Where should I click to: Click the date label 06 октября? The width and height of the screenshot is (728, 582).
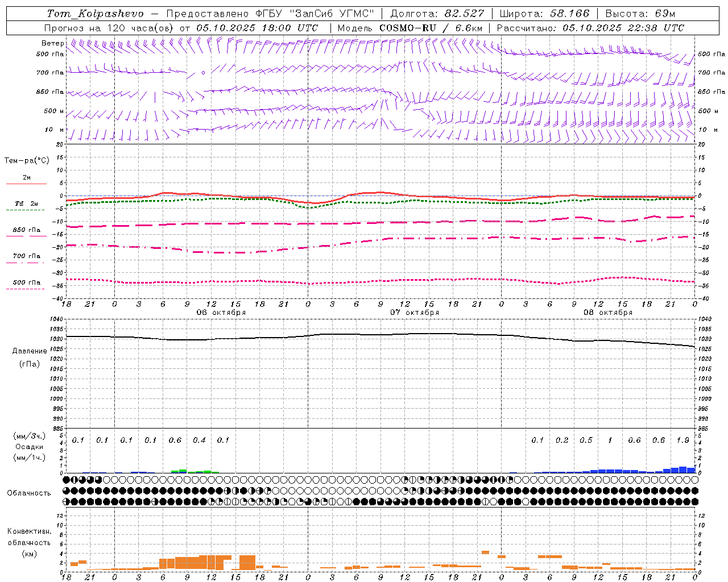(x=221, y=312)
